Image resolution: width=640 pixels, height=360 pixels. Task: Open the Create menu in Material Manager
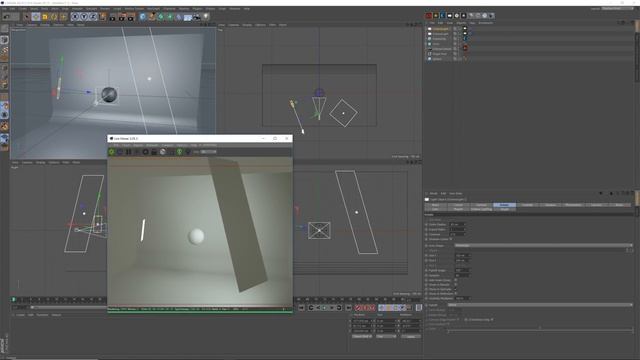(20, 315)
